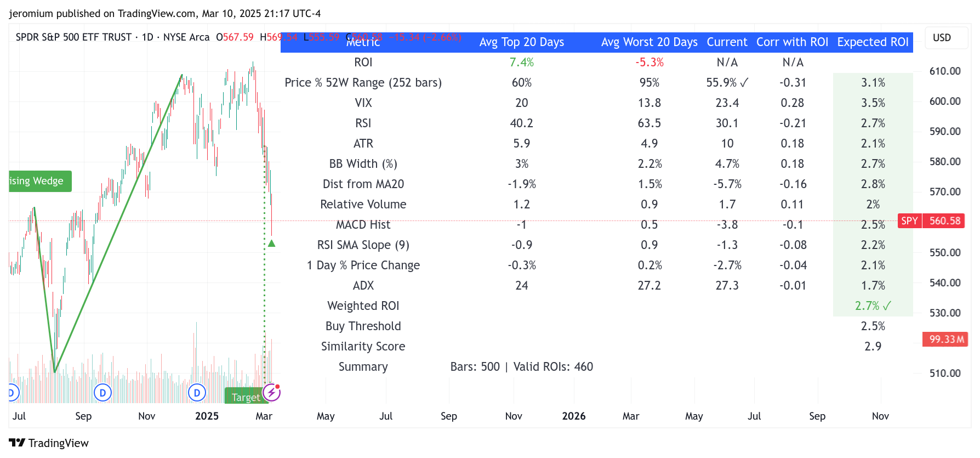Screen dimensions: 980x458
Task: Click the ATR row label
Action: tap(363, 144)
